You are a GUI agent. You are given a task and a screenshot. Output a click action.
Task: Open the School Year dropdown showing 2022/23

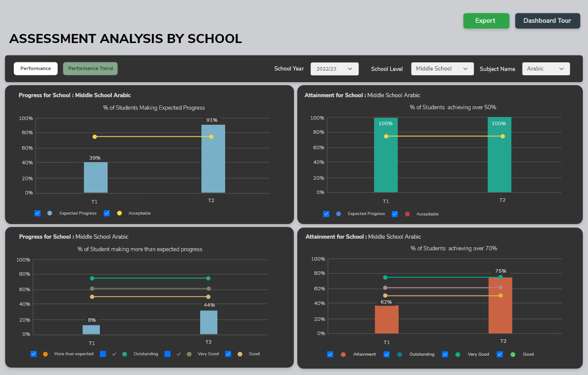point(334,69)
